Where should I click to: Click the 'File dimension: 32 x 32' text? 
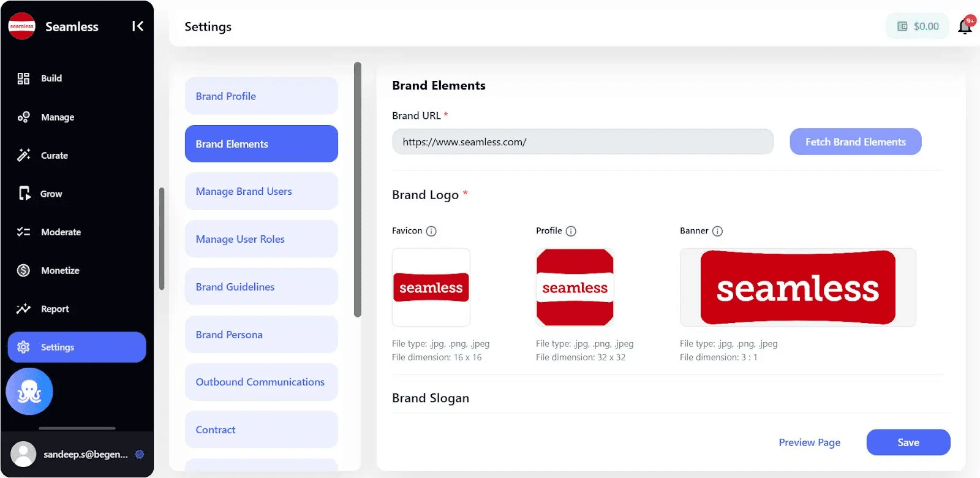coord(581,357)
